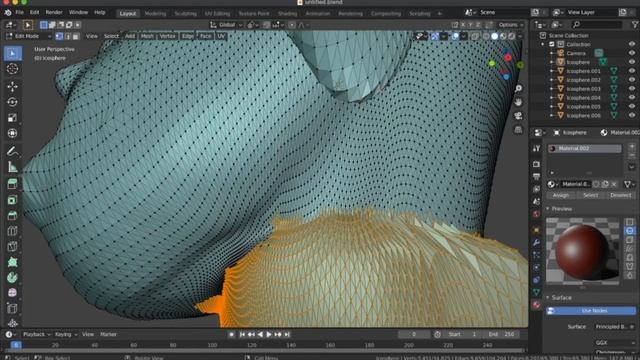640x360 pixels.
Task: Open World properties red globe tab
Action: pyautogui.click(x=536, y=214)
